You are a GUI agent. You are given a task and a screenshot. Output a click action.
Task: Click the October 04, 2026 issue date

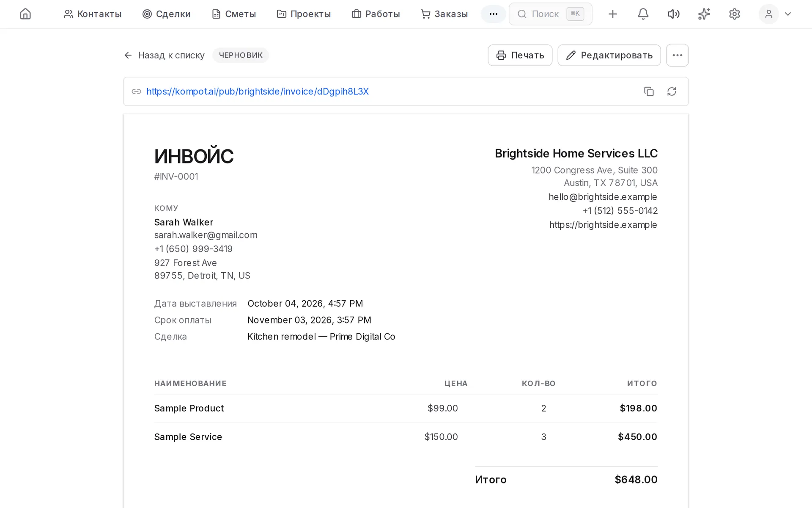(x=305, y=304)
